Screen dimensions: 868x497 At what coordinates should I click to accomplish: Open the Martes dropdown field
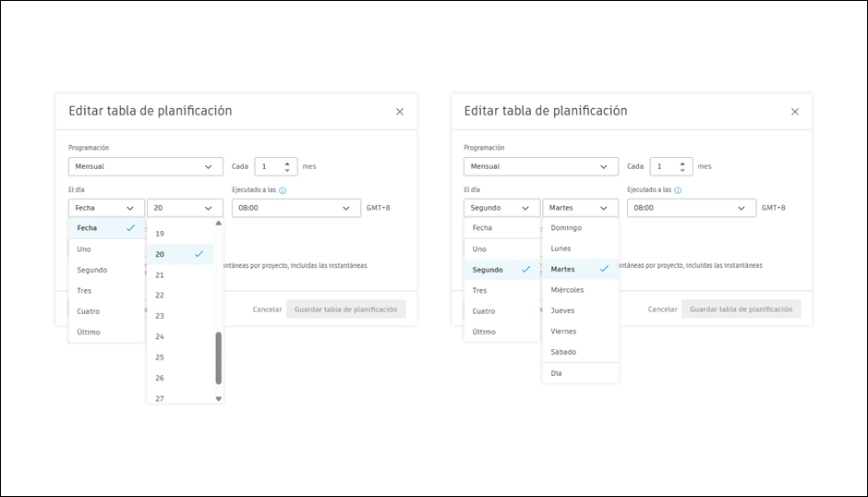point(580,208)
